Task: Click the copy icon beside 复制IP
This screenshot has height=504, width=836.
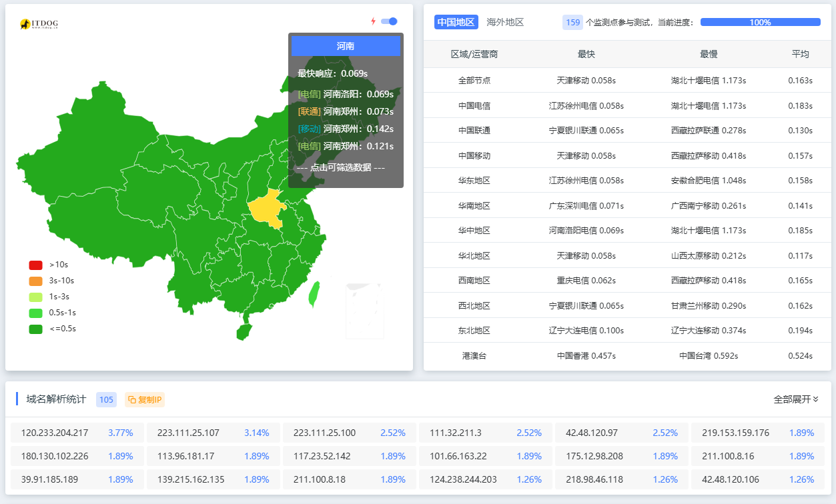Action: pos(132,399)
